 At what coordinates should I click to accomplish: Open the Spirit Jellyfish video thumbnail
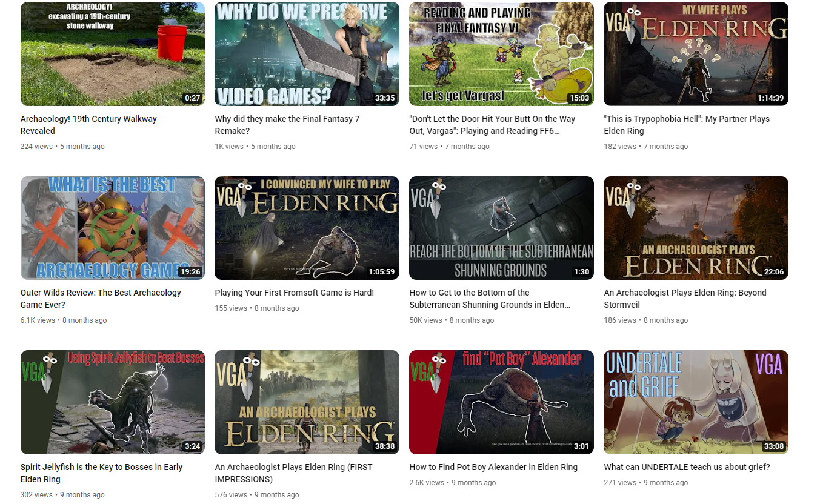pyautogui.click(x=113, y=402)
